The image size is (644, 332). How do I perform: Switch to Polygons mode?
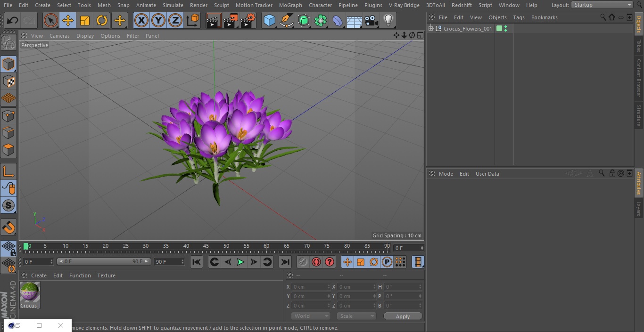tap(8, 150)
